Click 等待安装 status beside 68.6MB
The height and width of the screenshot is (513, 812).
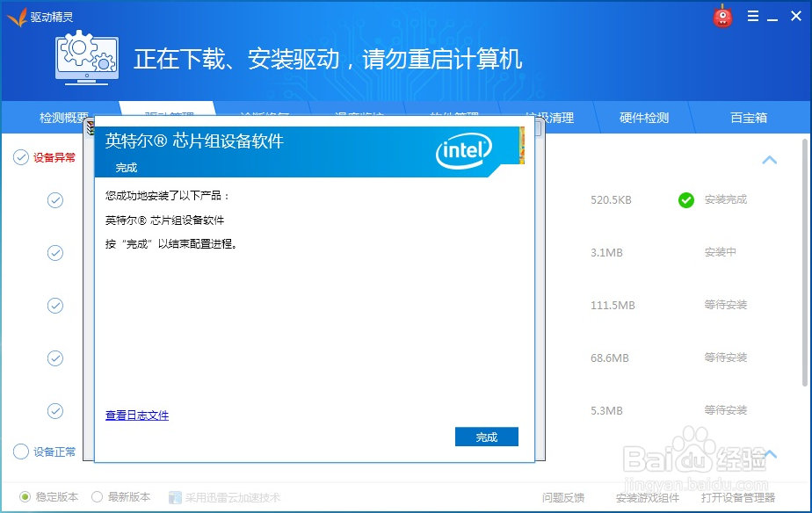[726, 358]
